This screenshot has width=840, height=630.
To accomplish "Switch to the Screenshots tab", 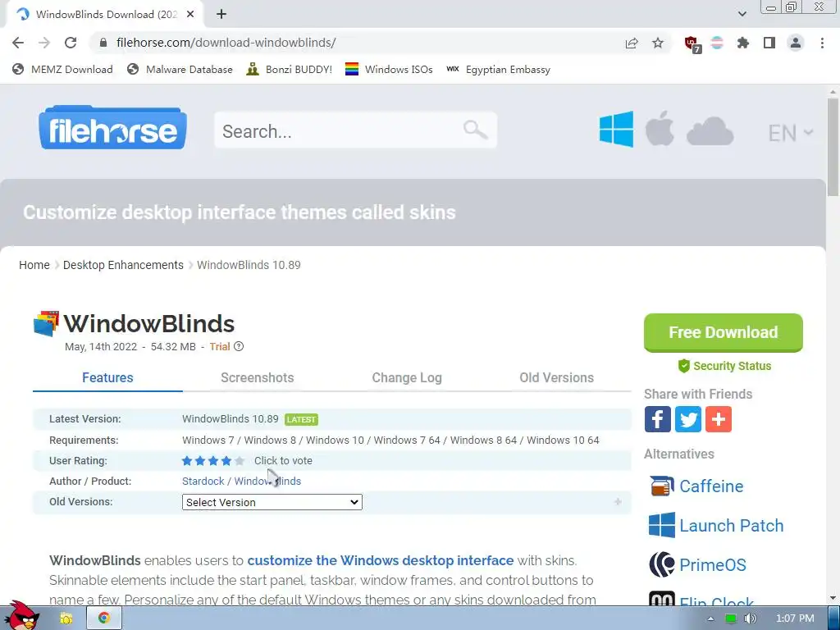I will coord(257,377).
